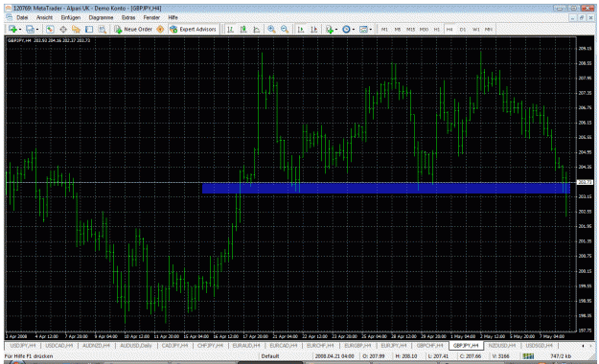
Task: Select the M5 timeframe
Action: pos(398,30)
